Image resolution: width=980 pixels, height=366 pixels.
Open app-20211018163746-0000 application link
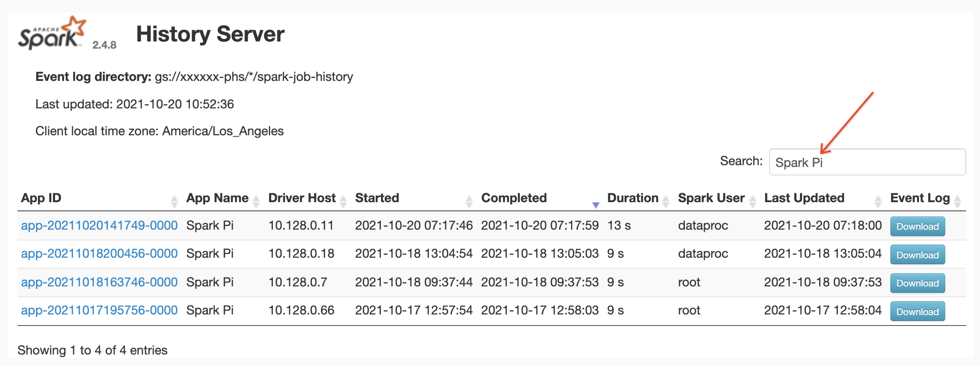click(99, 282)
